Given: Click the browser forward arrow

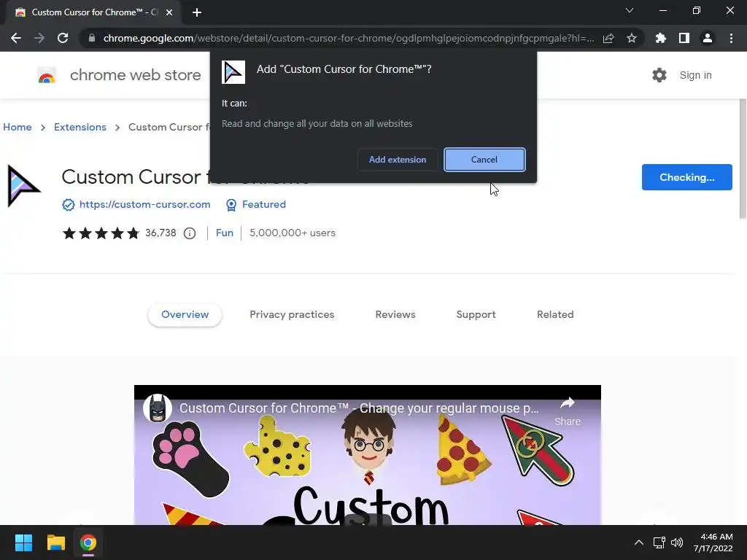Looking at the screenshot, I should point(39,38).
